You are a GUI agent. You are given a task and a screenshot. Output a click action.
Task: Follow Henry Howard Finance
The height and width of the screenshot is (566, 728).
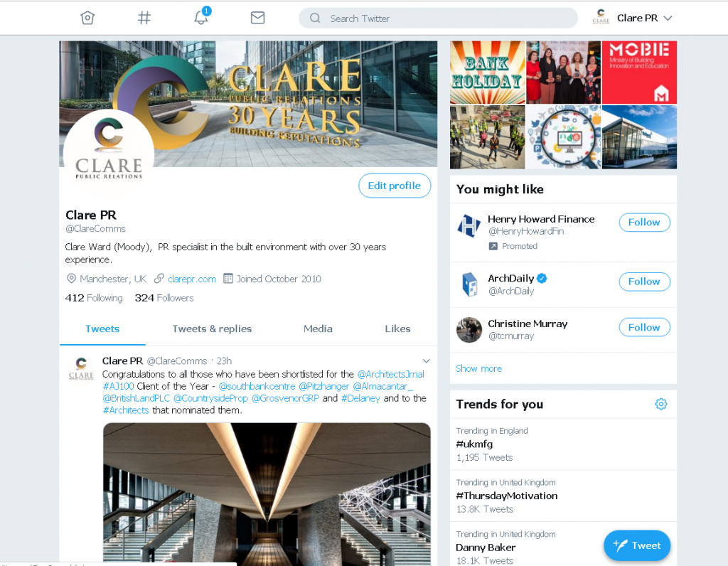click(x=644, y=223)
